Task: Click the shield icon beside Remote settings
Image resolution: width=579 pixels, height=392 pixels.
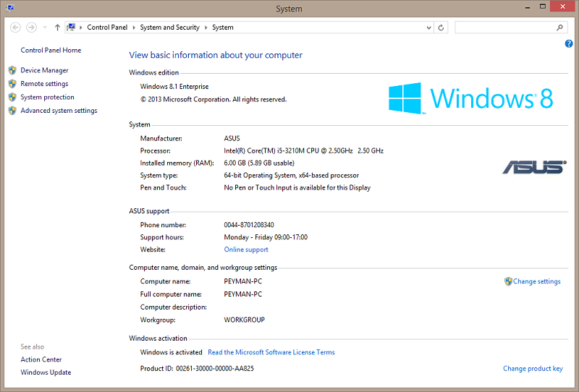Action: click(x=12, y=84)
